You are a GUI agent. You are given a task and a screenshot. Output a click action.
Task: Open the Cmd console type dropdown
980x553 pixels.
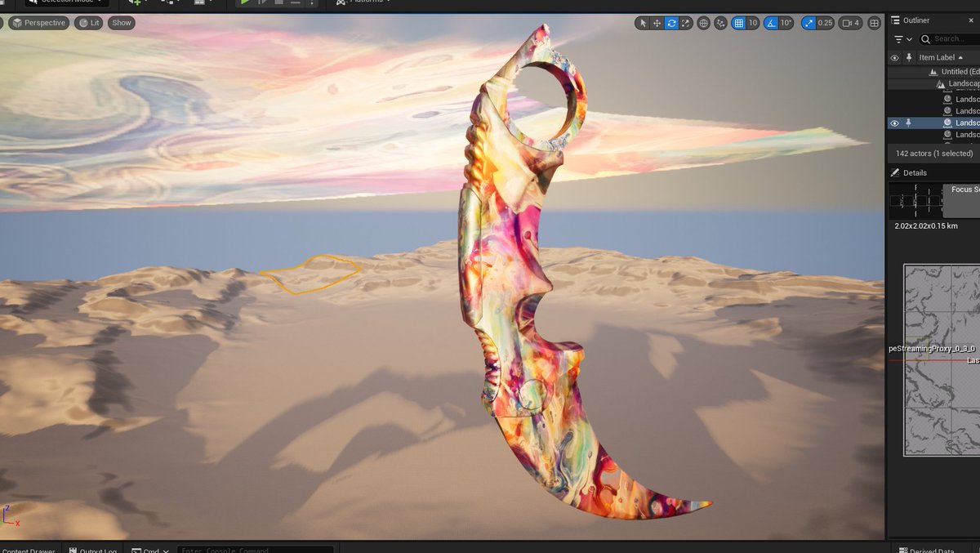(x=149, y=549)
